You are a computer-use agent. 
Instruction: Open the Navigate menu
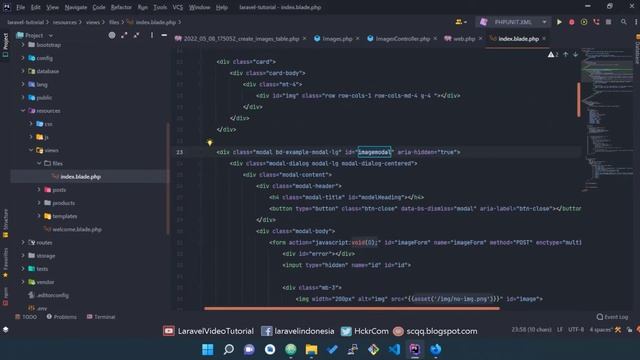coord(76,7)
